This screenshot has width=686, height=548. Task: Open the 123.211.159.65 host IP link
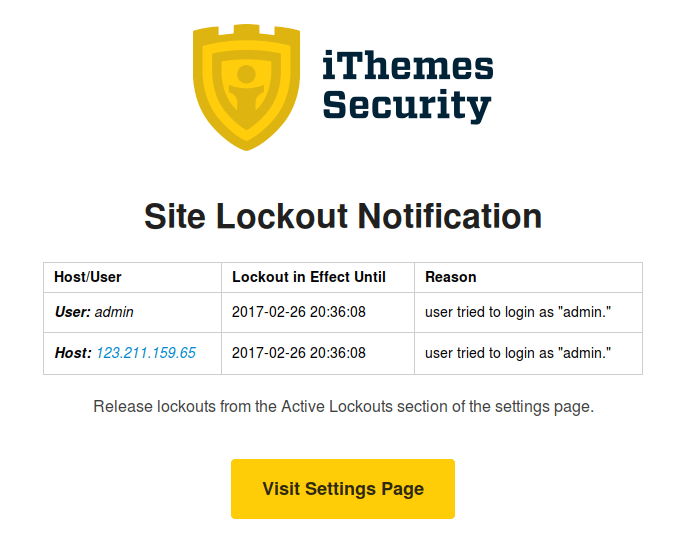[x=146, y=353]
